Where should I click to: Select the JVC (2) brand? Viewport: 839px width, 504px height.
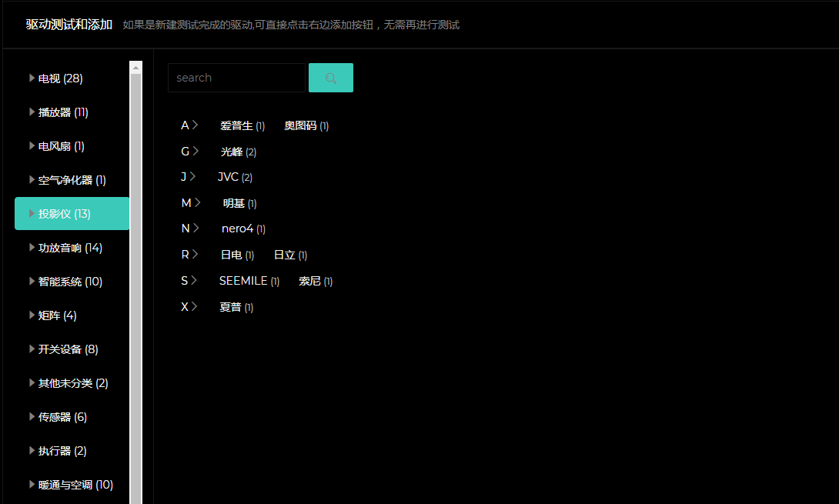tap(234, 177)
